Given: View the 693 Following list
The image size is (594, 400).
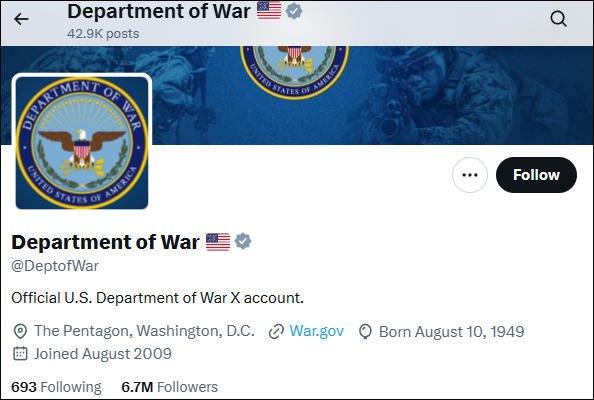Looking at the screenshot, I should click(56, 387).
